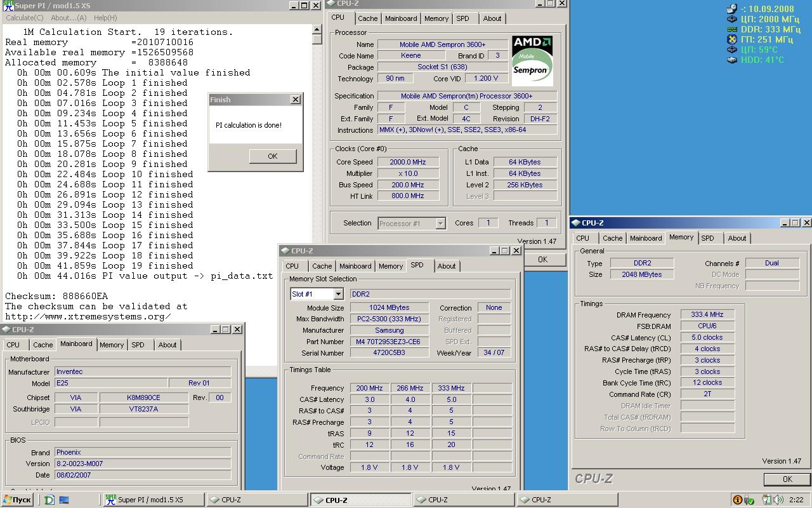
Task: Click the DRAM Frequency value 333.4 MHz
Action: tap(707, 314)
